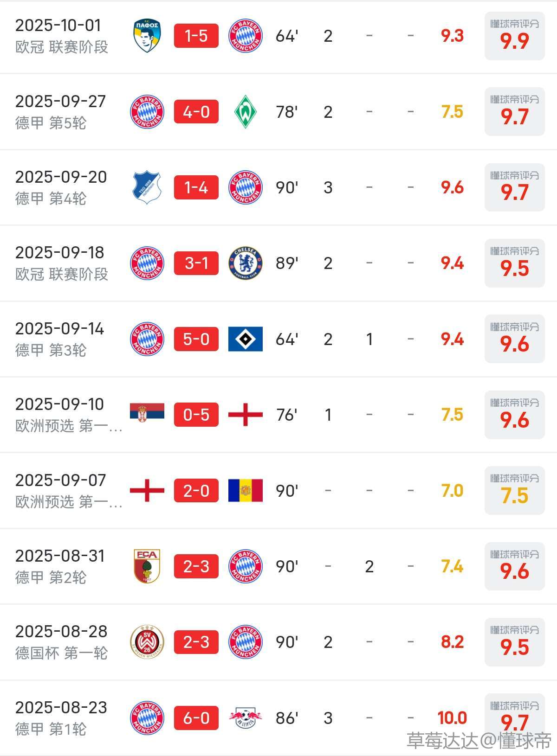Click Bayern crest in the 2025-09-27 row
557x756 pixels.
coord(147,112)
